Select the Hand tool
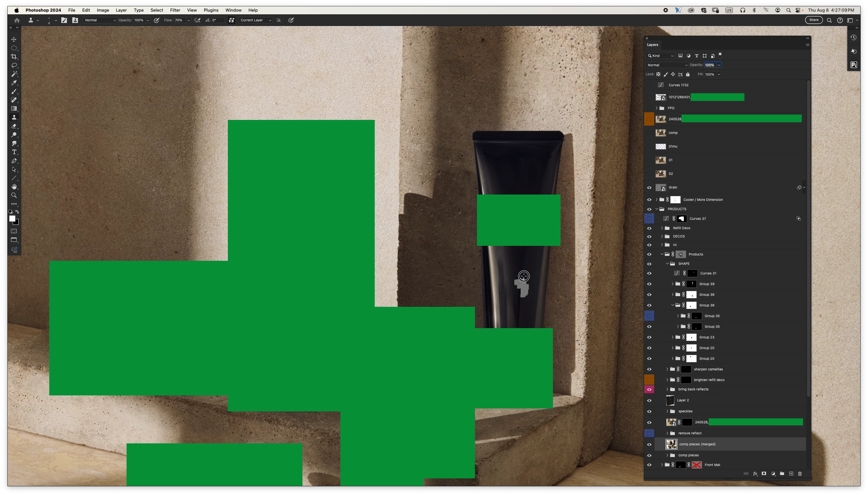 (14, 187)
